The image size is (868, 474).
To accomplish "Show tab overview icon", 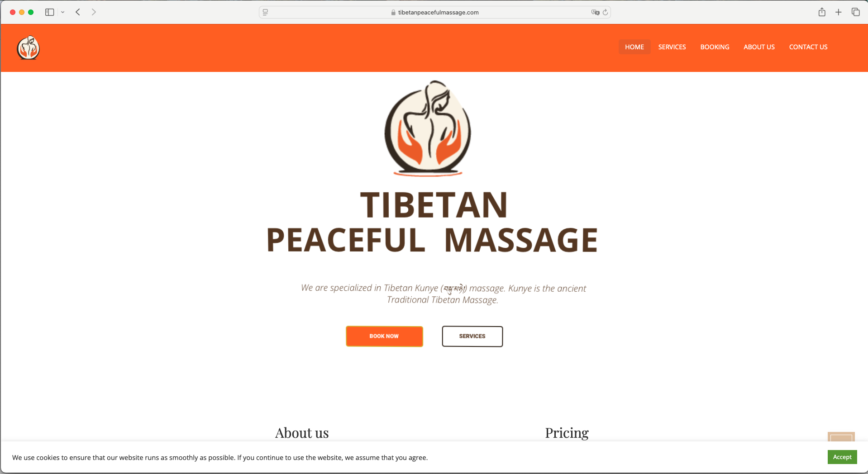I will (x=855, y=12).
